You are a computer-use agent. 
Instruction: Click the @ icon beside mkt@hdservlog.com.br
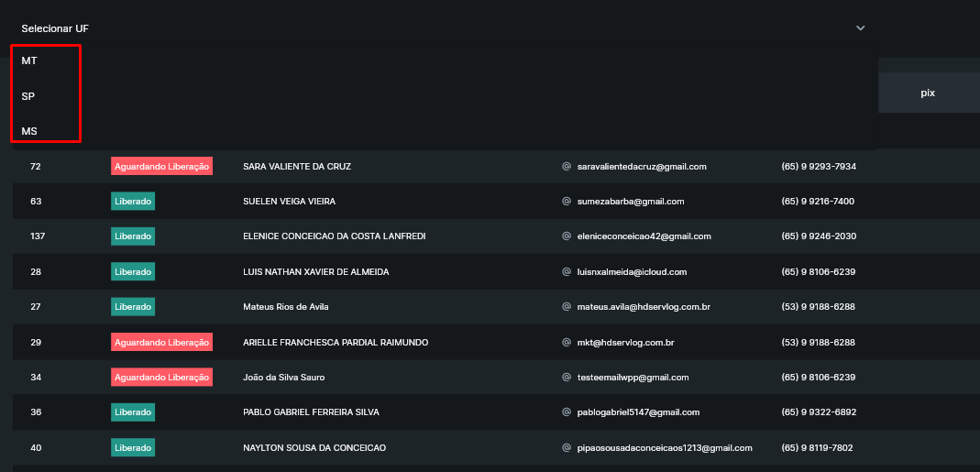[x=567, y=343]
